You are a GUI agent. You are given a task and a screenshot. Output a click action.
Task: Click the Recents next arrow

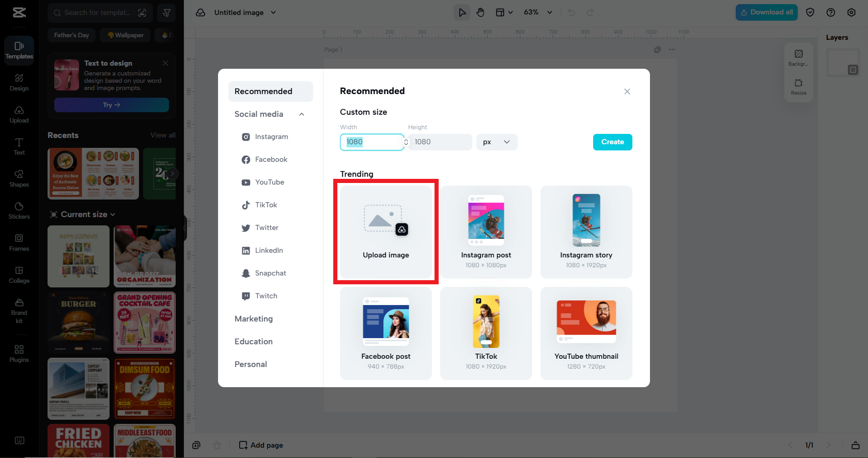173,174
